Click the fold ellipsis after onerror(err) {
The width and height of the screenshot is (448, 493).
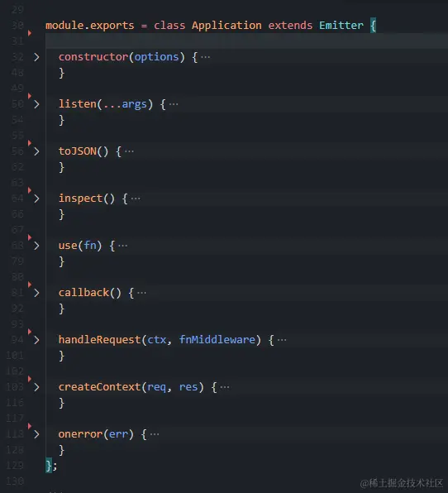pos(155,434)
